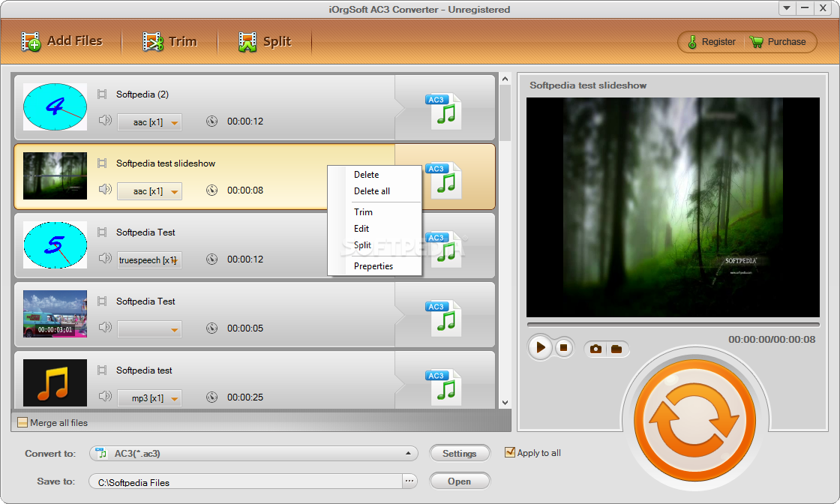Select music note thumbnail of Softpedia test
This screenshot has width=840, height=504.
tap(55, 382)
